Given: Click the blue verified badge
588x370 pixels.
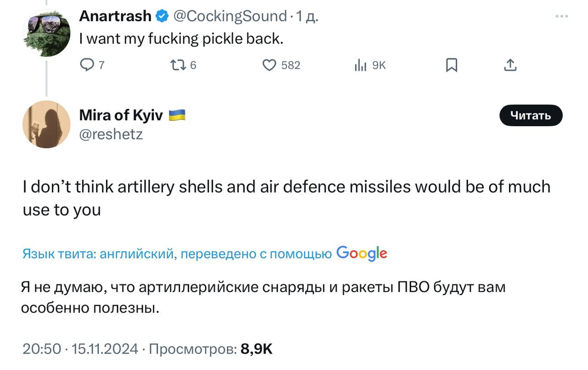Looking at the screenshot, I should 162,17.
